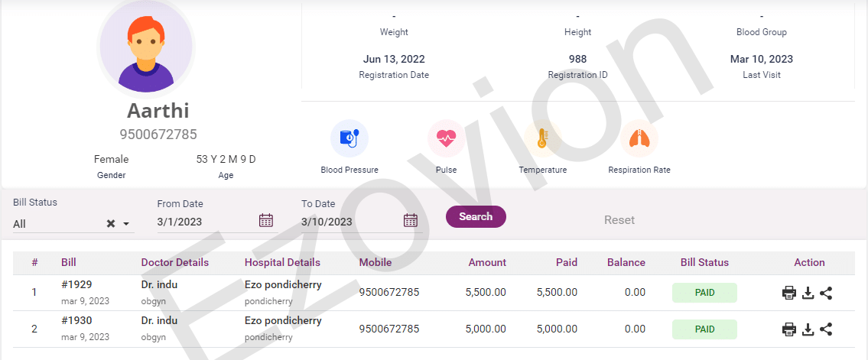Clear the Bill Status selection
The image size is (868, 360).
point(111,224)
